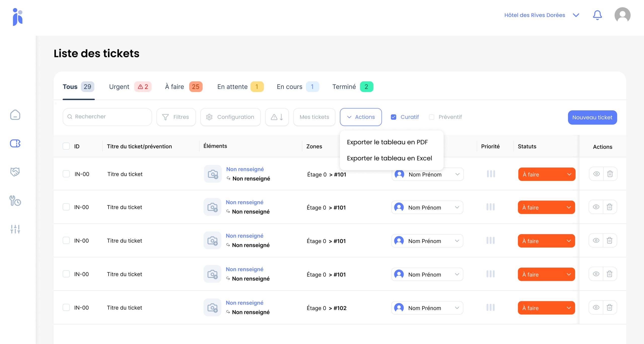The height and width of the screenshot is (344, 644).
Task: Open the handshake partners sidebar icon
Action: [15, 172]
